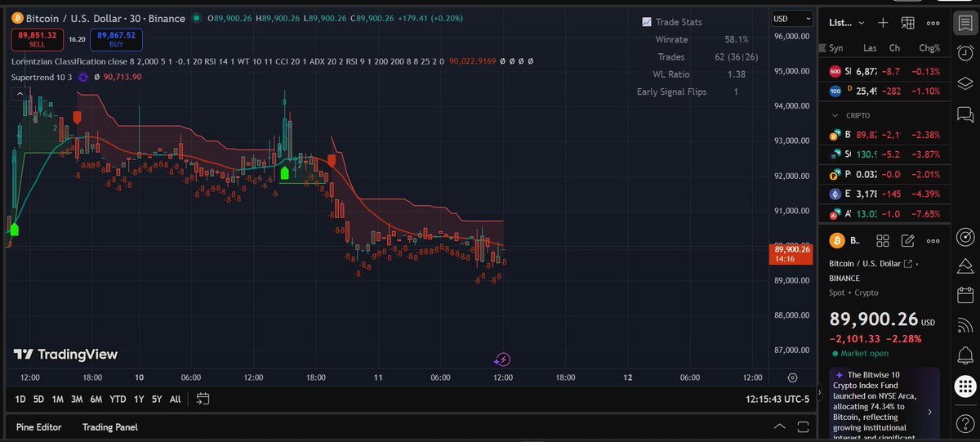Select the Avalanche row showing -7.65%
Image resolution: width=980 pixels, height=442 pixels.
coord(883,214)
